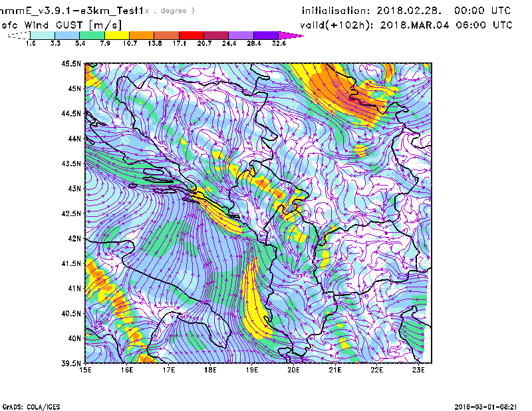Click the '43.5N' latitude label
The image size is (532, 411).
click(71, 164)
